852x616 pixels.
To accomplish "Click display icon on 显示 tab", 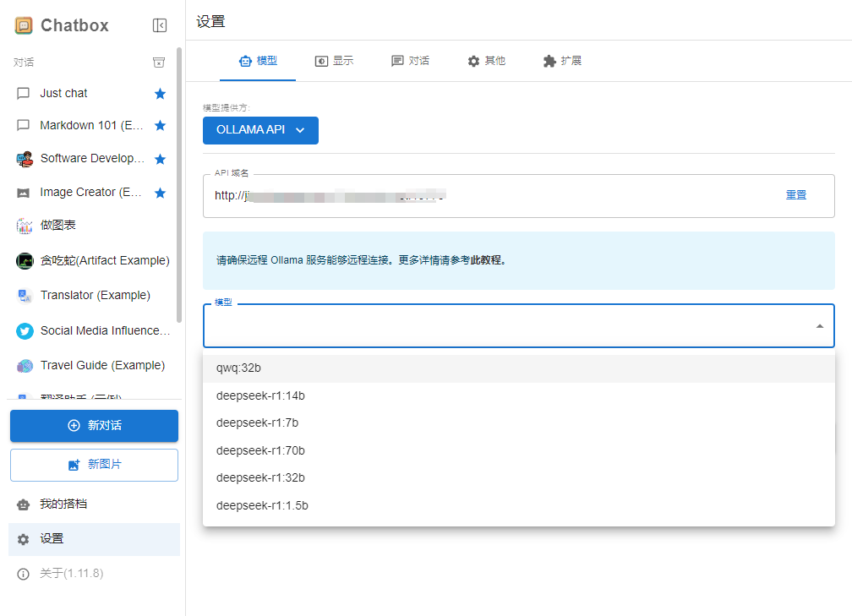I will point(322,62).
